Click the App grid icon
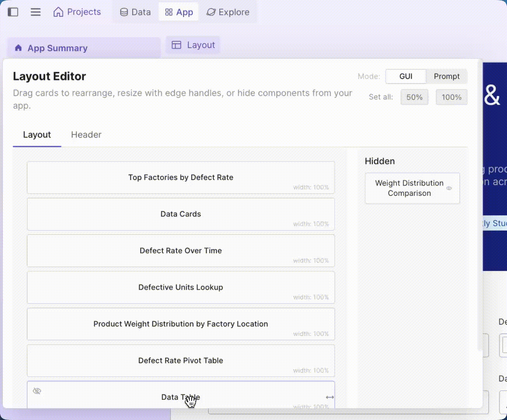507x420 pixels. (x=169, y=12)
